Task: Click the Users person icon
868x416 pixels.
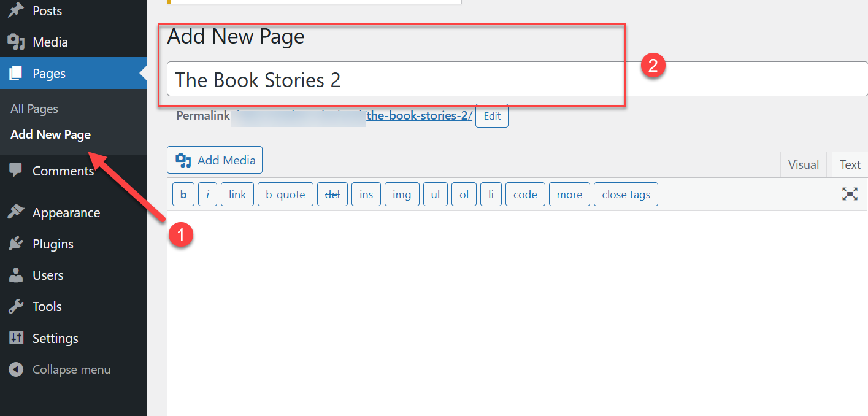Action: coord(16,275)
